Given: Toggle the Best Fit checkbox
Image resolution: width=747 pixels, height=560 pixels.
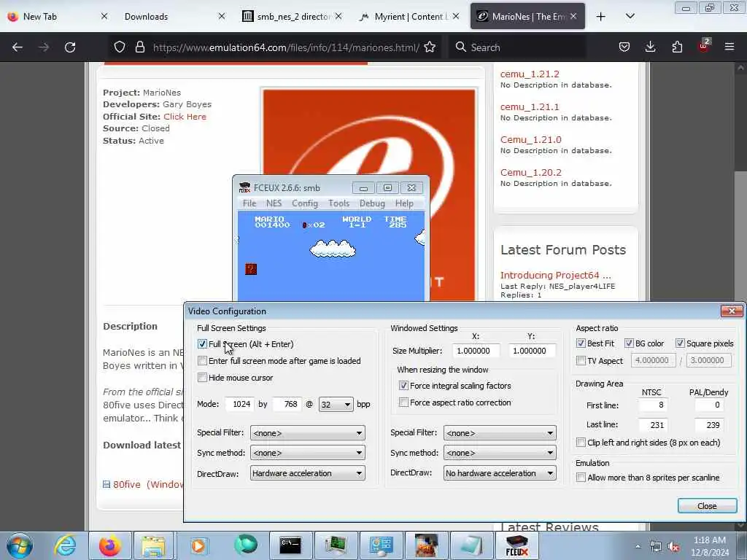Looking at the screenshot, I should click(581, 343).
